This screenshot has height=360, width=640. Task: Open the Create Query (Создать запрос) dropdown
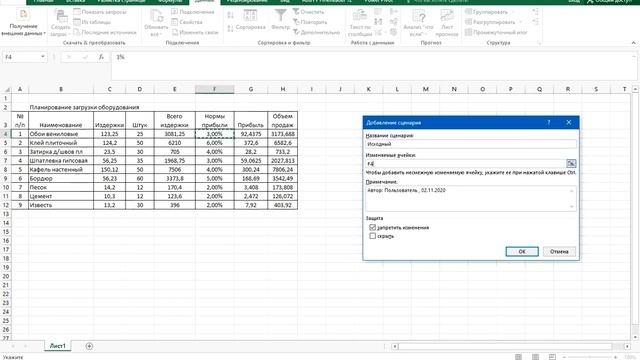60,24
